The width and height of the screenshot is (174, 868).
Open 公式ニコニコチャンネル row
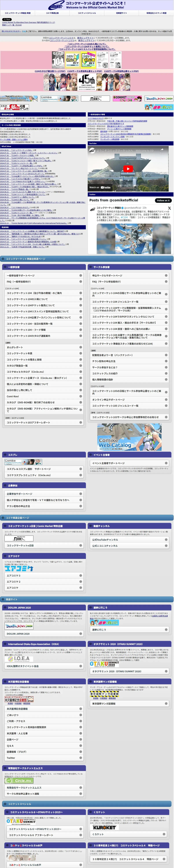[x=129, y=546]
